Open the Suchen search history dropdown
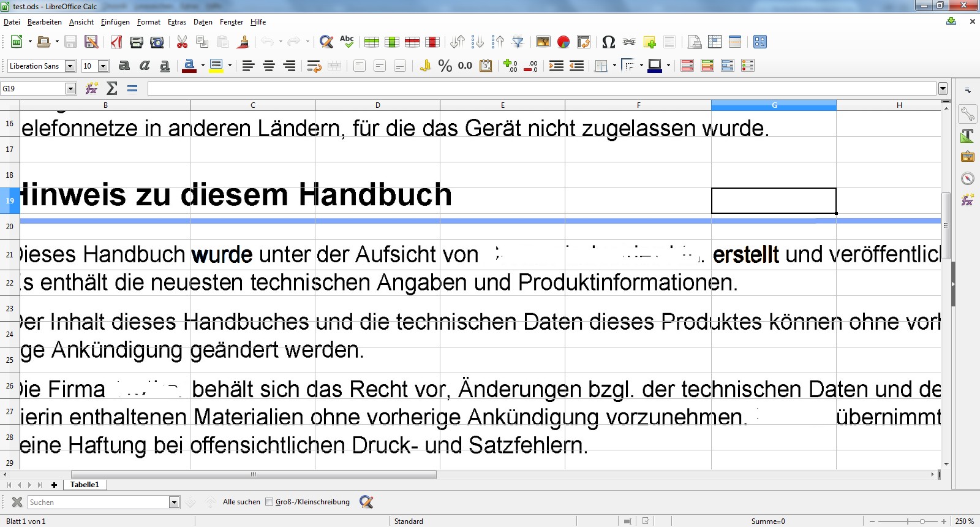The width and height of the screenshot is (980, 527). pos(174,502)
